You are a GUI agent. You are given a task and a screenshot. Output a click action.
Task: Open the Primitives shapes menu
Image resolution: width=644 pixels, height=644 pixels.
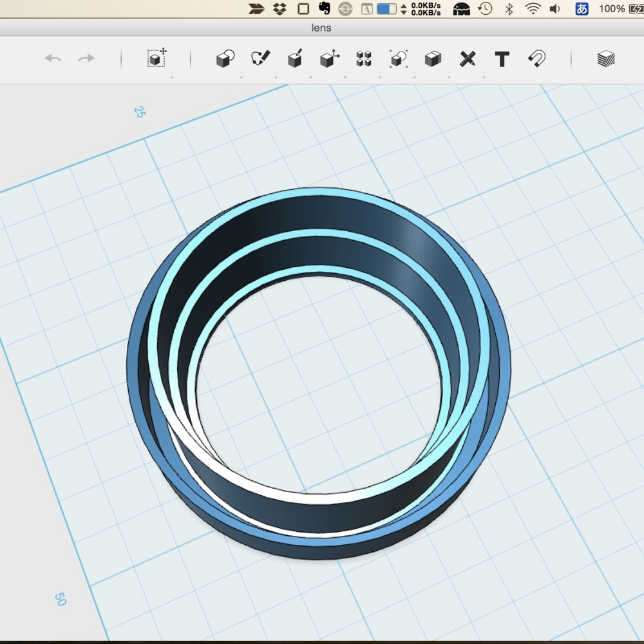tap(225, 59)
